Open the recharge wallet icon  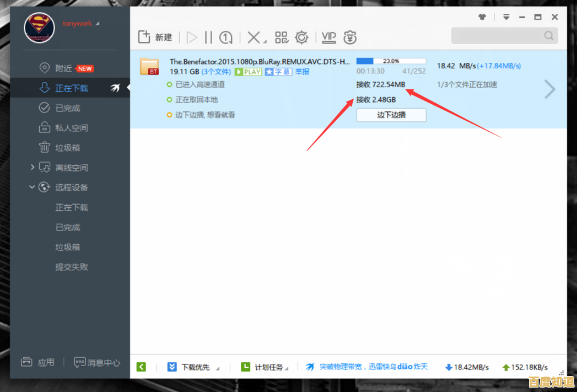350,37
